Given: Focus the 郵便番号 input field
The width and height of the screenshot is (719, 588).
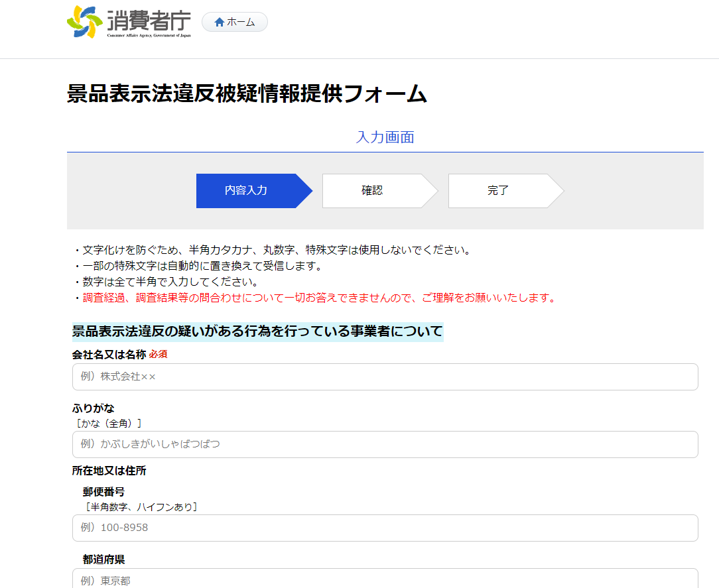Looking at the screenshot, I should click(385, 528).
